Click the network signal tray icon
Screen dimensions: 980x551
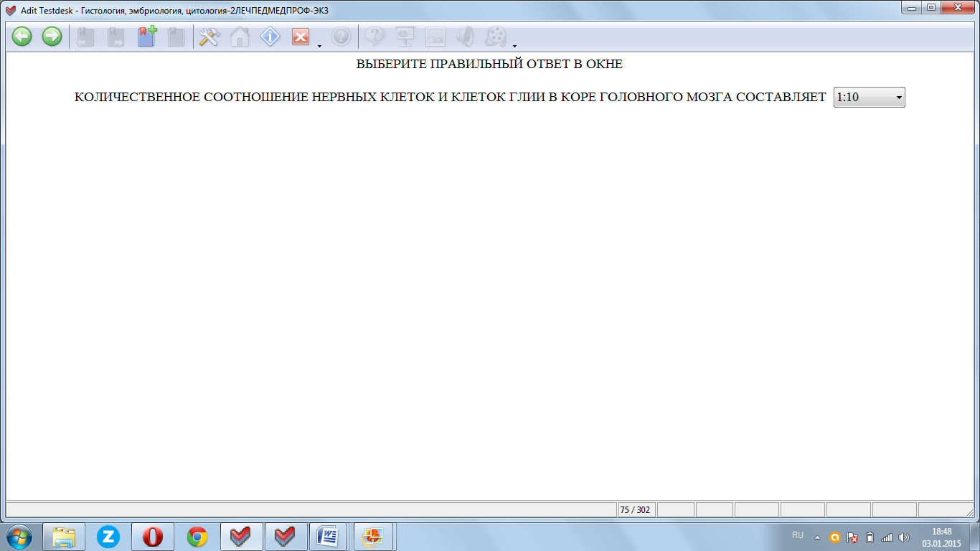(887, 537)
